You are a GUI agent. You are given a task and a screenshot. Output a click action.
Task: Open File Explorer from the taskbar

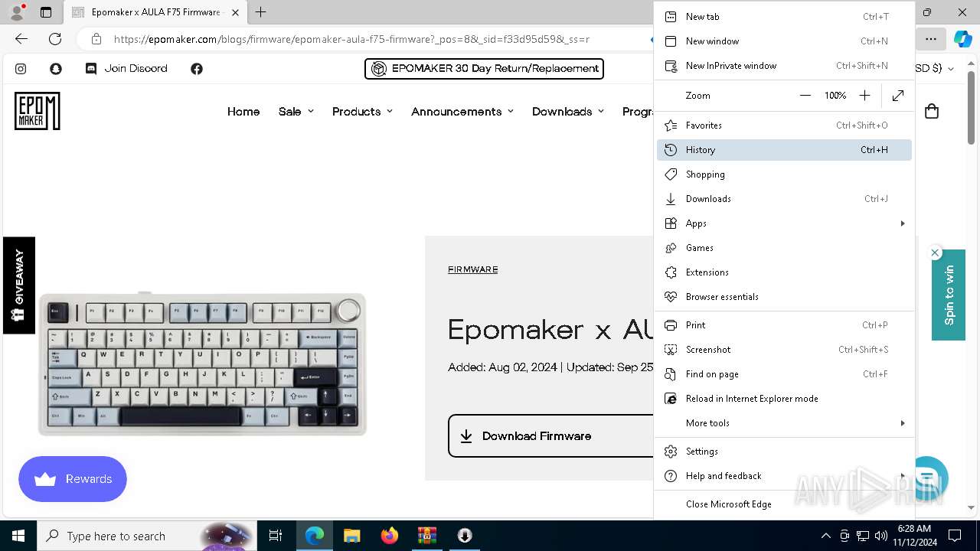pos(352,536)
